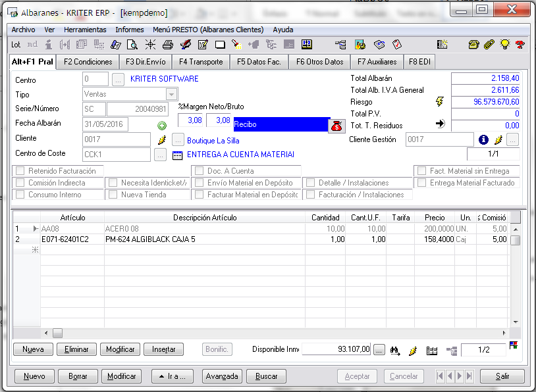Screen dimensions: 536x392
Task: Click the Avanzada button
Action: coord(222,376)
